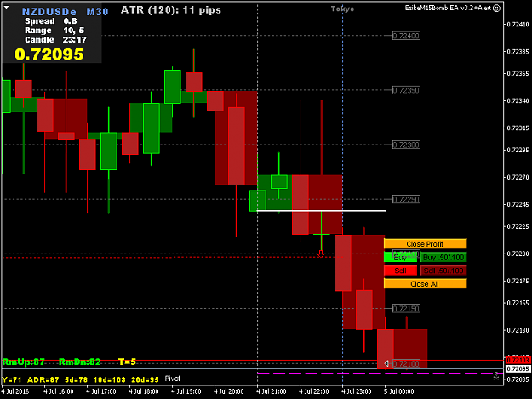Click the NZDUSDe M30 symbol label
Screen dimensions: 532x399
tap(65, 12)
